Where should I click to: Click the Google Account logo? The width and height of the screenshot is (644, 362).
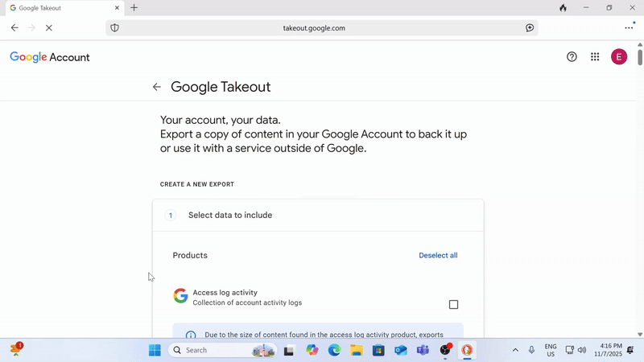(50, 57)
